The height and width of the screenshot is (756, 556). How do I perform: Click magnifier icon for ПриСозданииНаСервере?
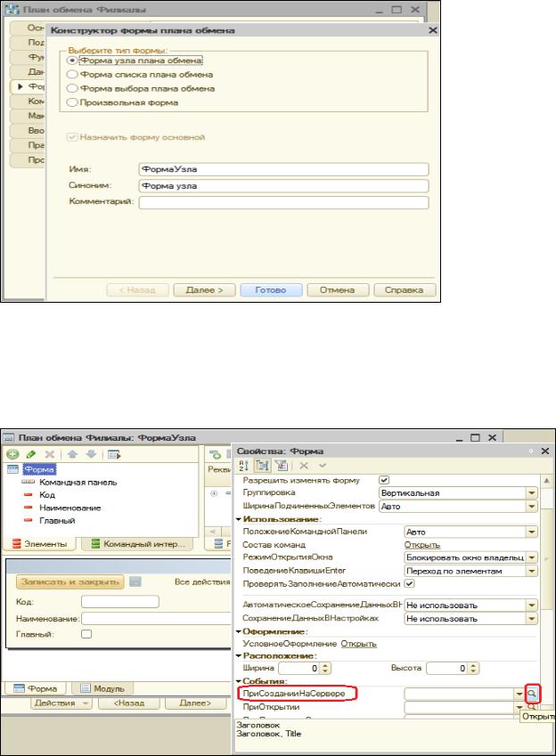click(531, 694)
